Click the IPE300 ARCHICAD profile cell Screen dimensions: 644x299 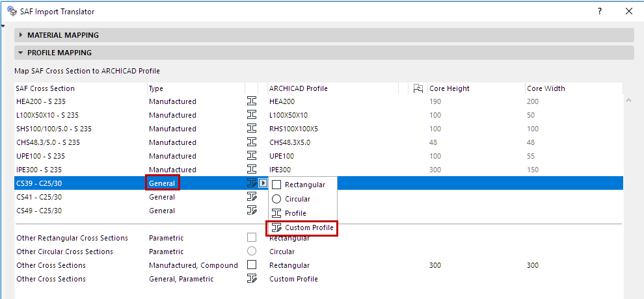click(280, 170)
